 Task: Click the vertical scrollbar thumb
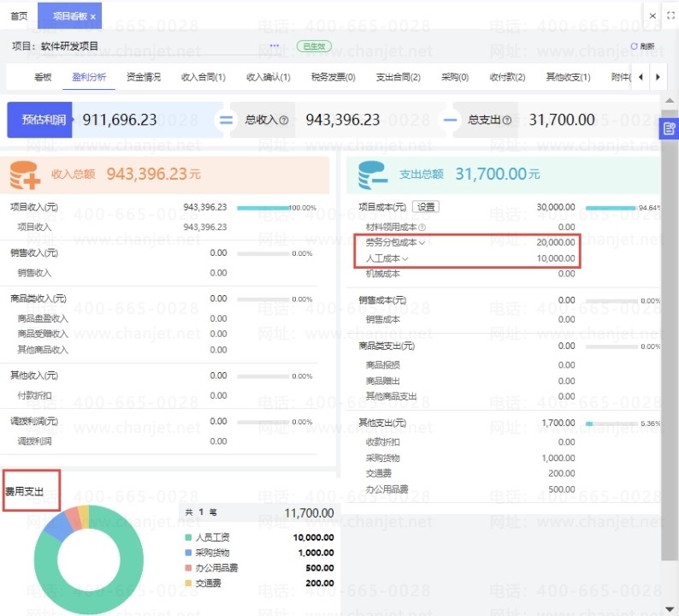point(670,334)
